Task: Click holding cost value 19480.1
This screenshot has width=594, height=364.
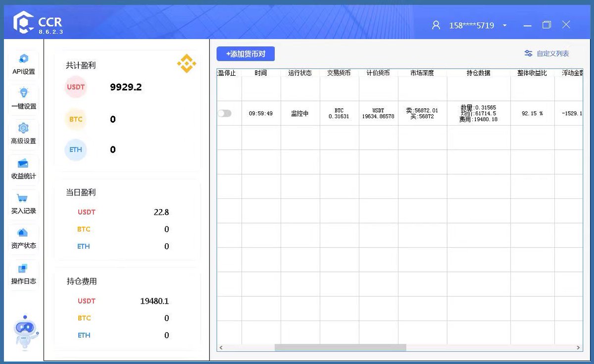Action: 154,301
